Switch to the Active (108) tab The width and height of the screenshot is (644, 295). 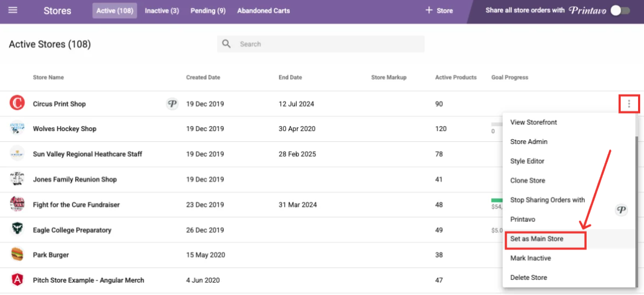(115, 11)
